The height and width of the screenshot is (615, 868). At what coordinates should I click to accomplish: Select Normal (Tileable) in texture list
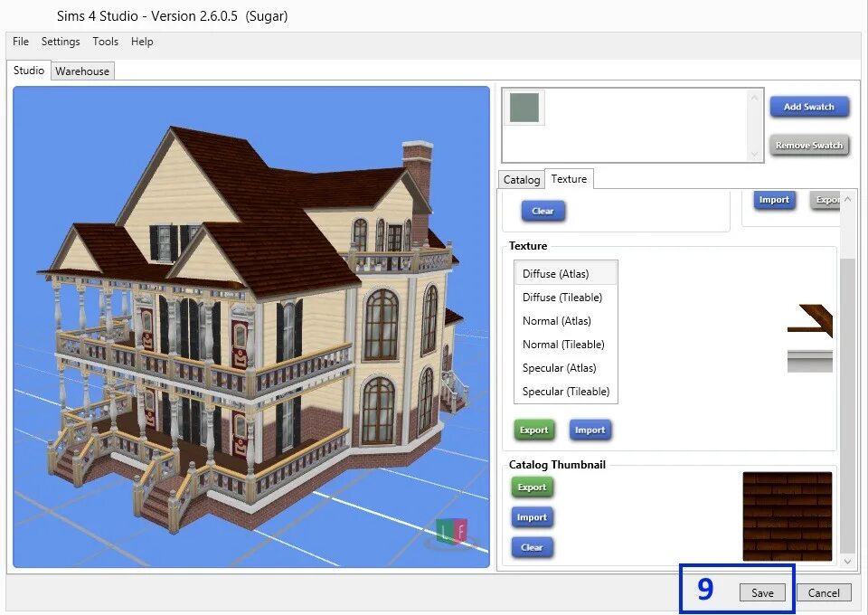(x=566, y=345)
